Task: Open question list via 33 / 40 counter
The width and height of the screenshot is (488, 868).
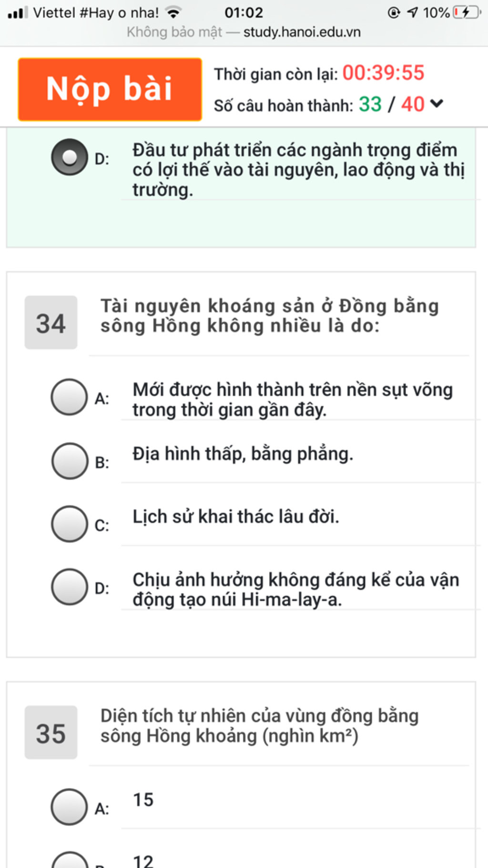Action: [x=391, y=104]
